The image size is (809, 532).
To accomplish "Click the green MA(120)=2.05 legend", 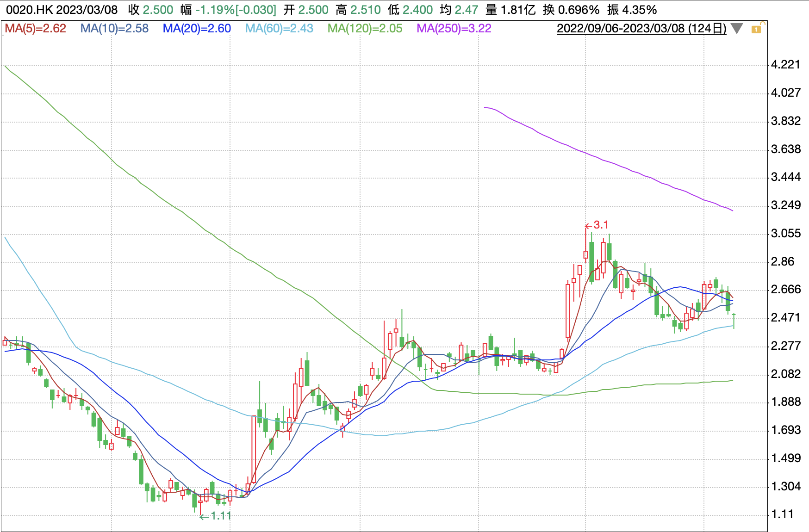I will tap(365, 29).
